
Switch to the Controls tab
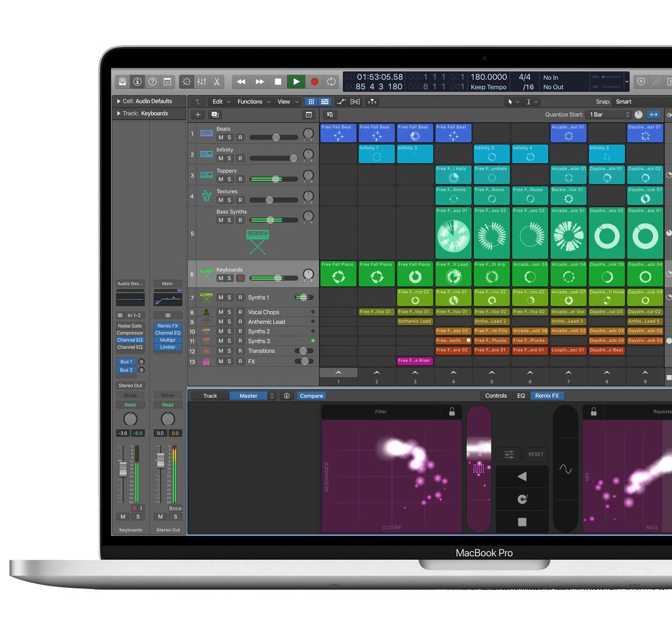(496, 396)
